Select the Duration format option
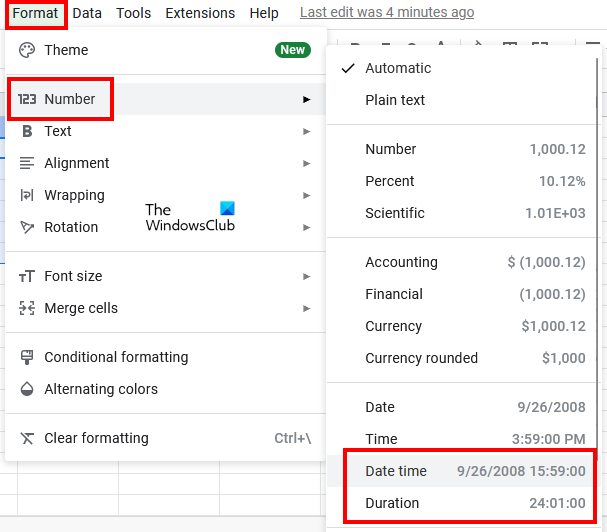 (392, 503)
